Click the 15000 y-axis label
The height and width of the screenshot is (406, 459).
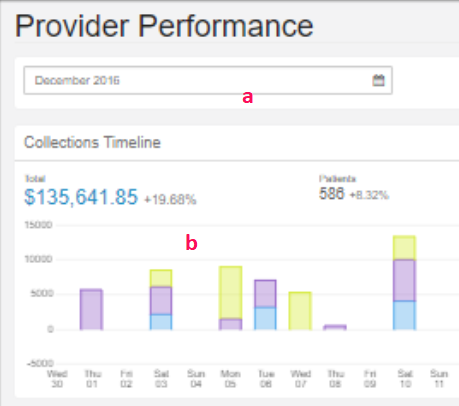(x=38, y=225)
